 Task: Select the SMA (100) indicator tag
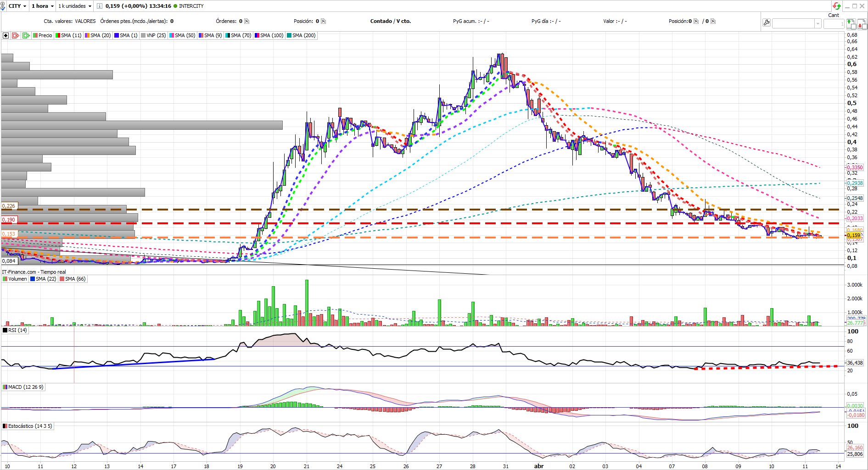tap(269, 35)
